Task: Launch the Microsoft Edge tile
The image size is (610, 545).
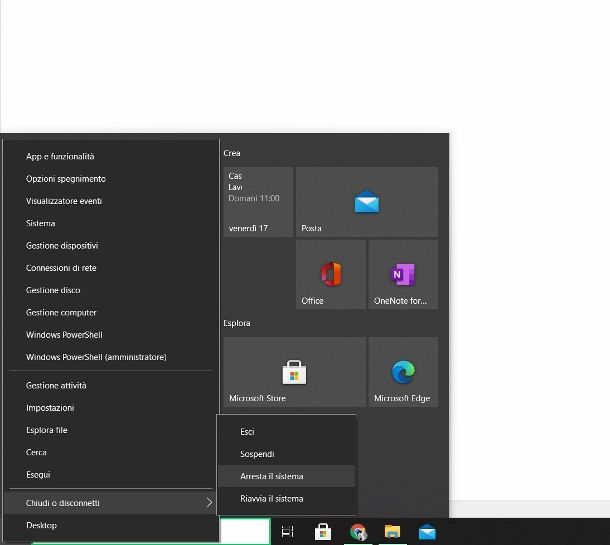Action: click(x=403, y=372)
